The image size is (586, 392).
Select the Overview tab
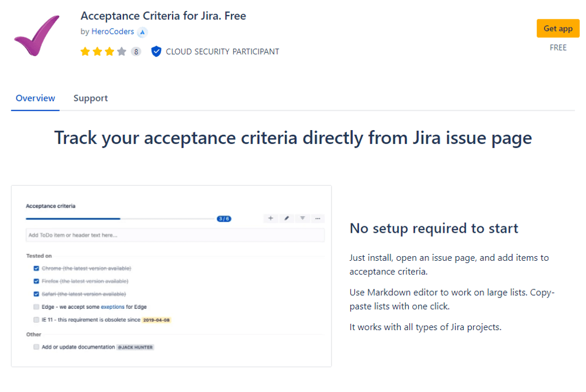[x=35, y=98]
